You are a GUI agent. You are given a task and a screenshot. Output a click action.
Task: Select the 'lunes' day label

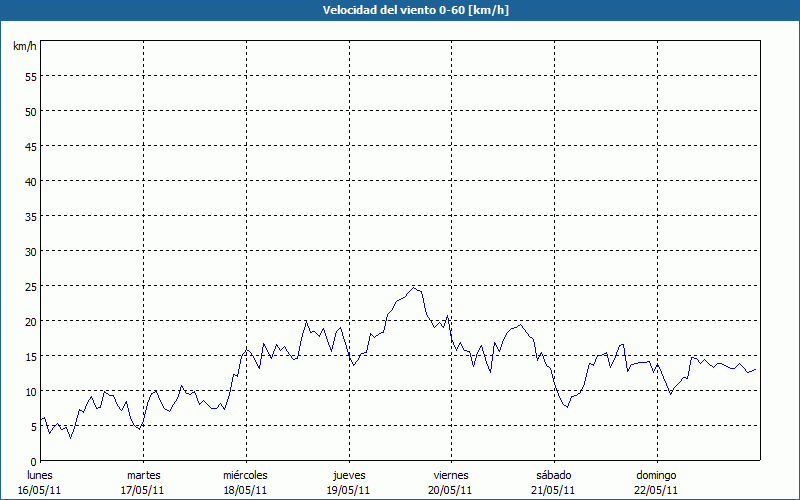(40, 475)
